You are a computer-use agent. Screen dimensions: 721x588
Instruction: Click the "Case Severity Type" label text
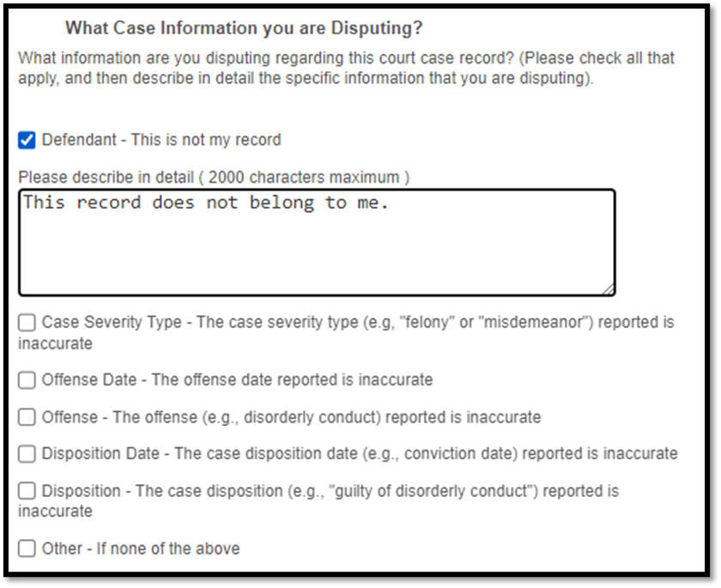(x=112, y=323)
